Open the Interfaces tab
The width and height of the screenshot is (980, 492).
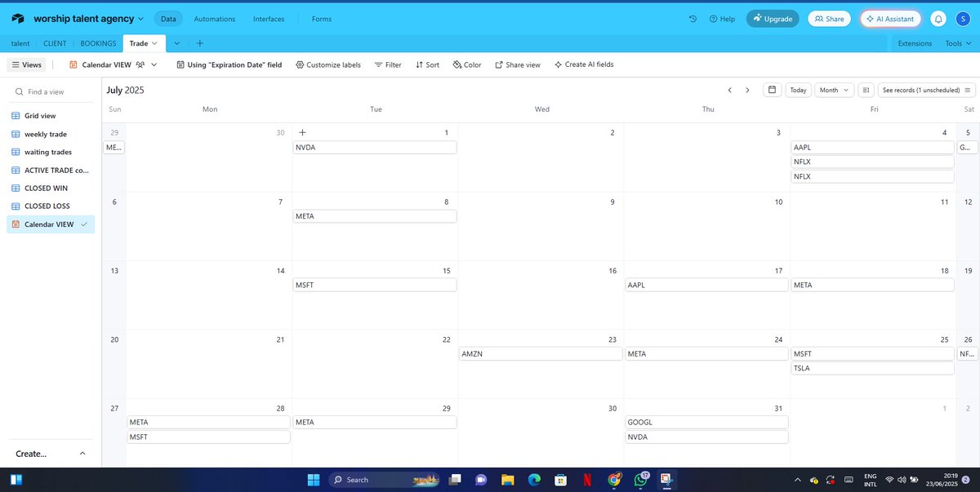click(x=269, y=19)
